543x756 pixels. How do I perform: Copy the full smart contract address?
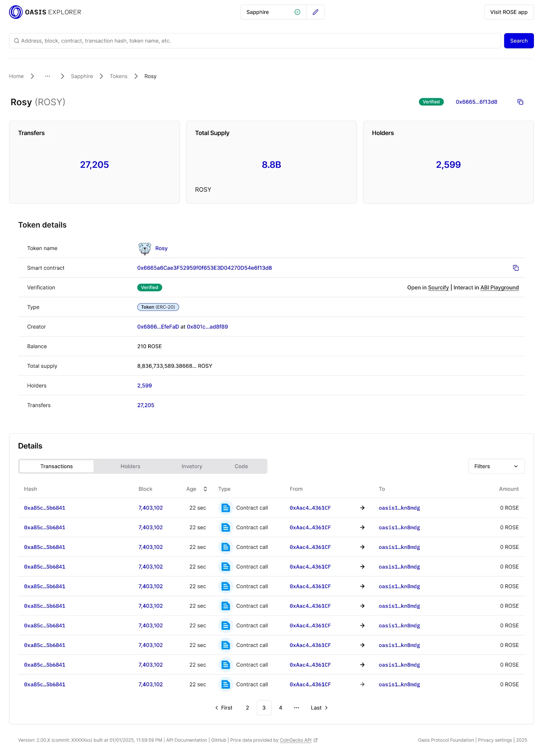tap(515, 268)
